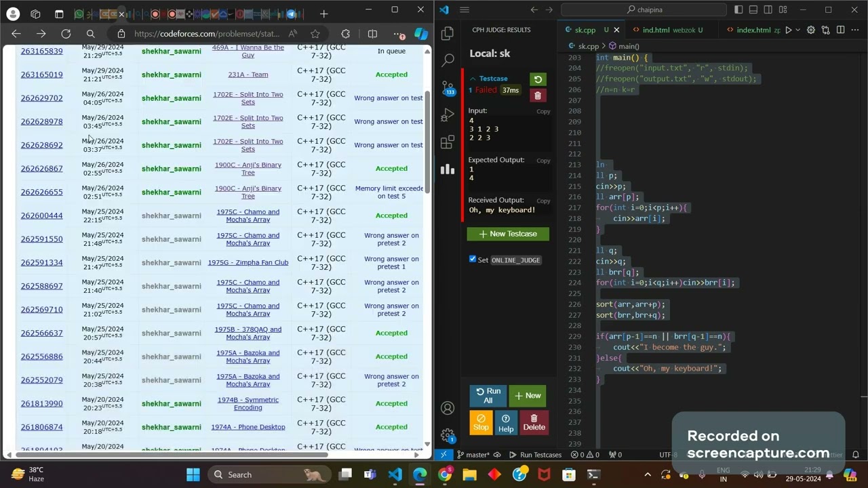
Task: Open the Run and Debug view
Action: point(448,115)
